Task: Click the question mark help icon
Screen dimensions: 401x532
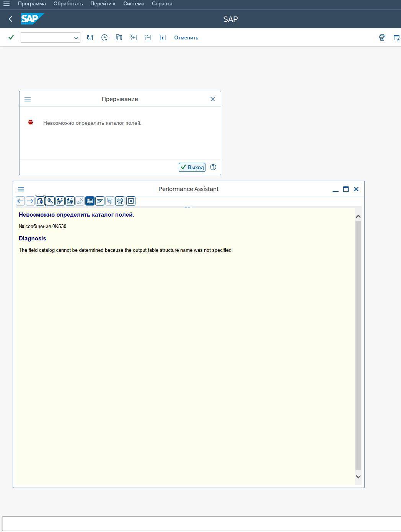Action: click(x=213, y=167)
